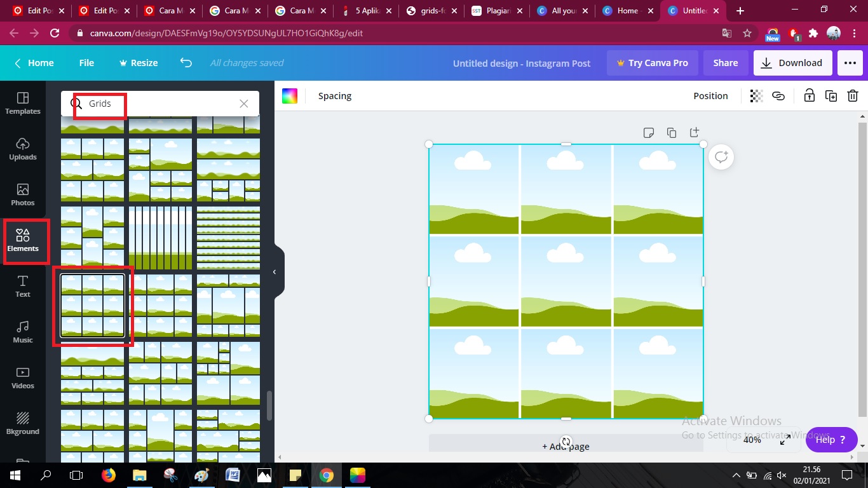The image size is (868, 488).
Task: Click the duplicate page icon above canvas
Action: point(672,133)
